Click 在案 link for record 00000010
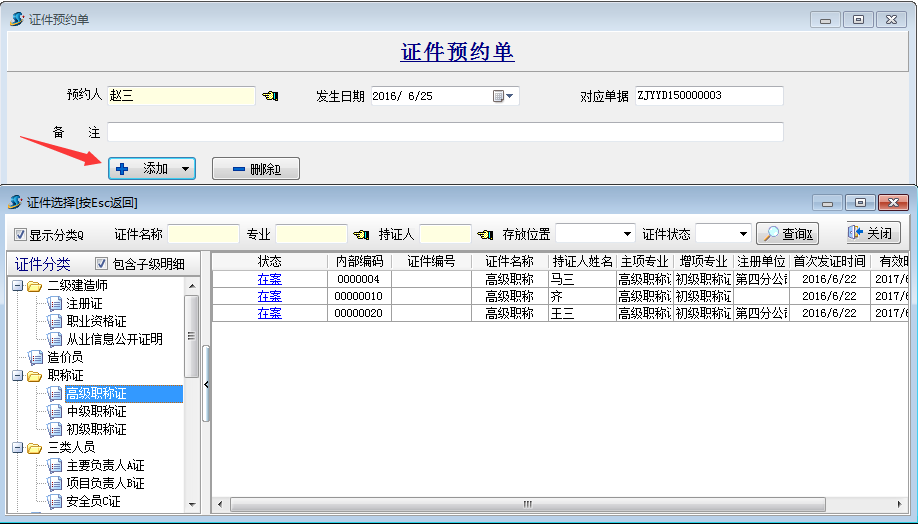Screen dimensions: 918x524 coord(269,296)
